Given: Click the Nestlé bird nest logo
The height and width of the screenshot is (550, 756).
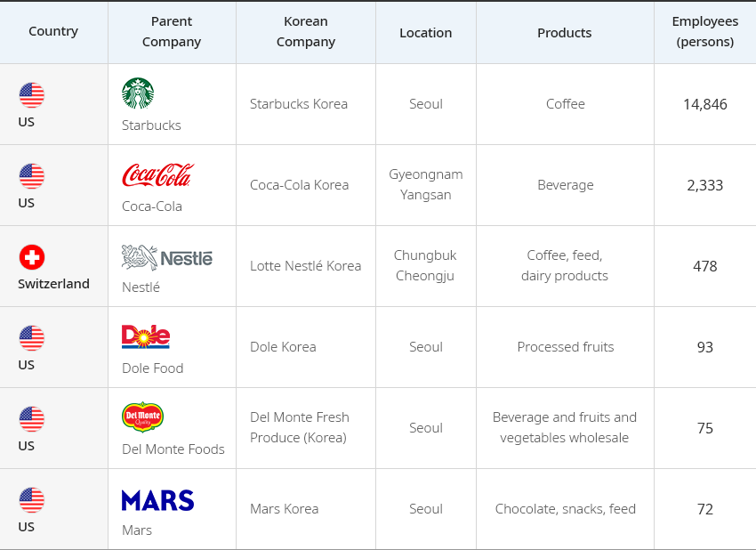Looking at the screenshot, I should pos(167,257).
